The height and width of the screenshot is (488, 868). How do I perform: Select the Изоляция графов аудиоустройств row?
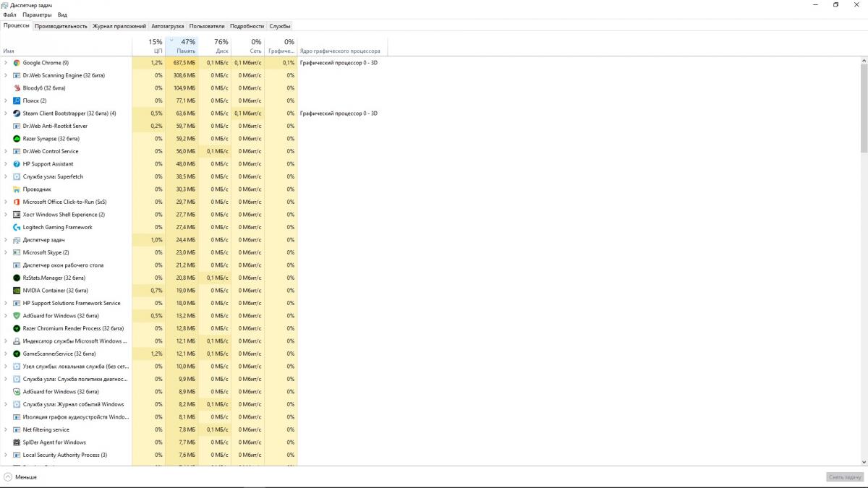[x=148, y=417]
